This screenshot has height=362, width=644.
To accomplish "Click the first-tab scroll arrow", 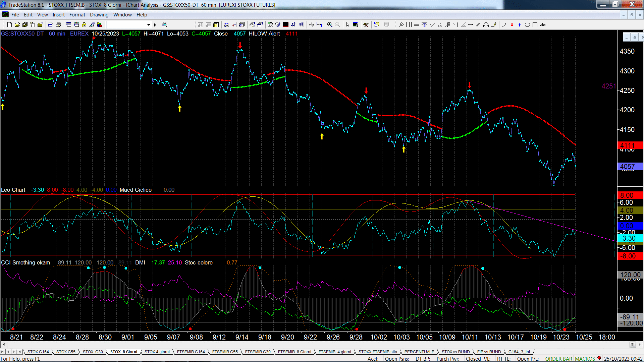I will [x=3, y=352].
